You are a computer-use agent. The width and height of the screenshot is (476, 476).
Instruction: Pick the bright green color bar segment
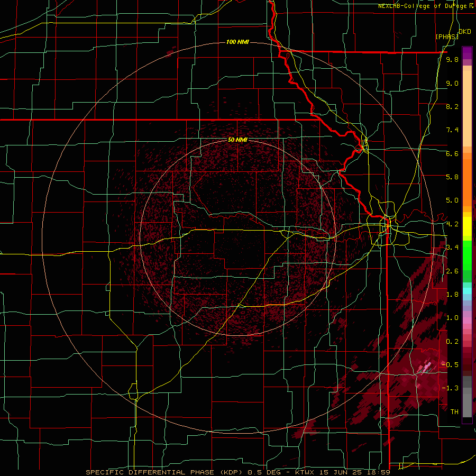pos(467,257)
